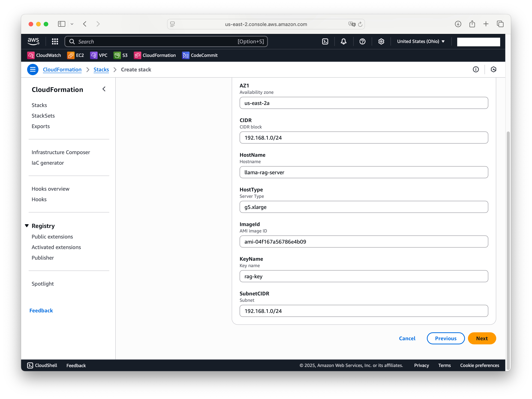Open the Safari downloads button
The image size is (532, 399).
click(458, 24)
